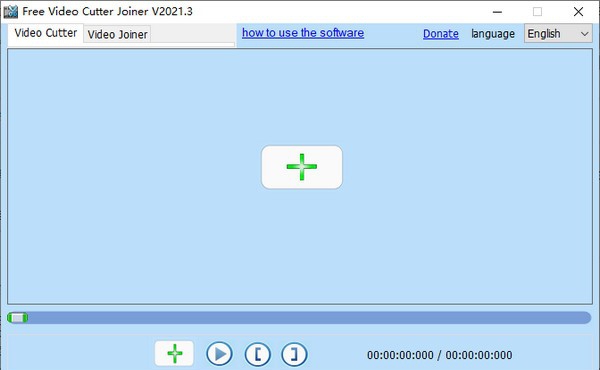This screenshot has width=600, height=370.
Task: Add a video using bottom green plus button
Action: coord(174,354)
